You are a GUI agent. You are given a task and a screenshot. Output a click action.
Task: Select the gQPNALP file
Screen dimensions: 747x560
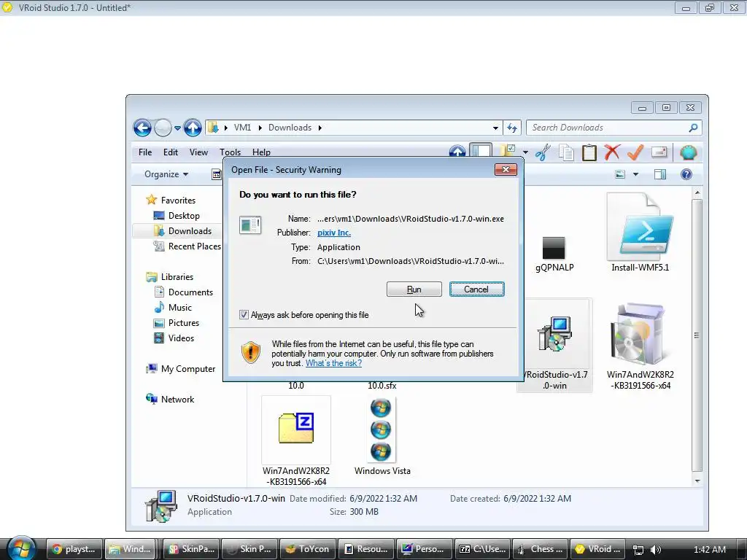(554, 254)
